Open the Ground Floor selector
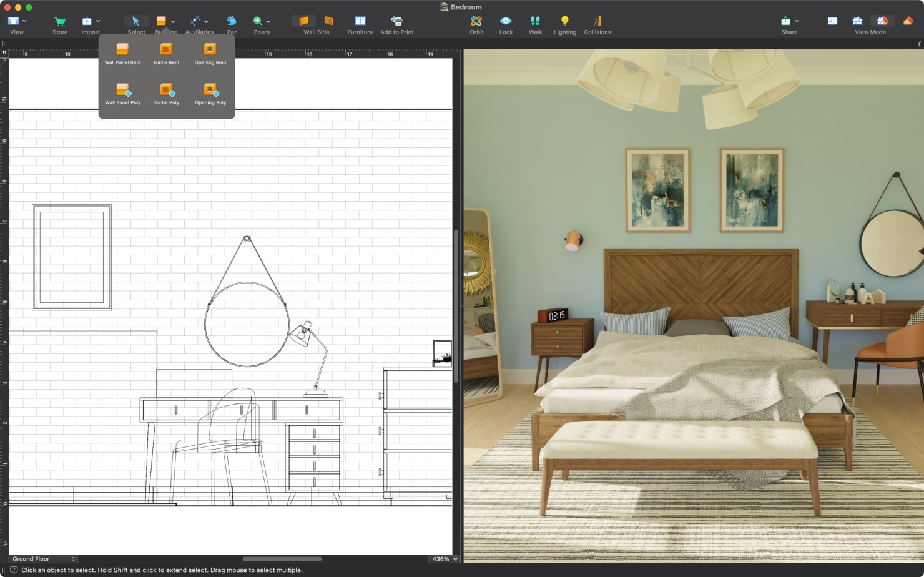The width and height of the screenshot is (924, 577). (43, 559)
